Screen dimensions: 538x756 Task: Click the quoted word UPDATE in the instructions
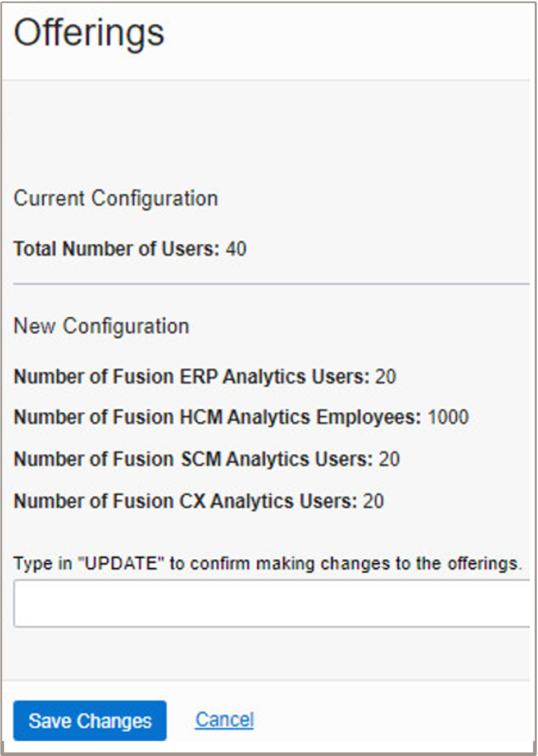(x=121, y=564)
